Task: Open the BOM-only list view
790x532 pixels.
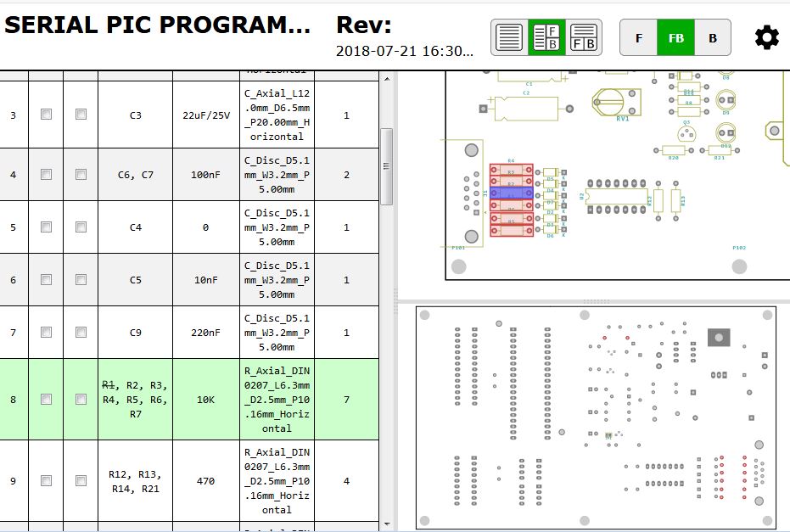Action: tap(509, 37)
